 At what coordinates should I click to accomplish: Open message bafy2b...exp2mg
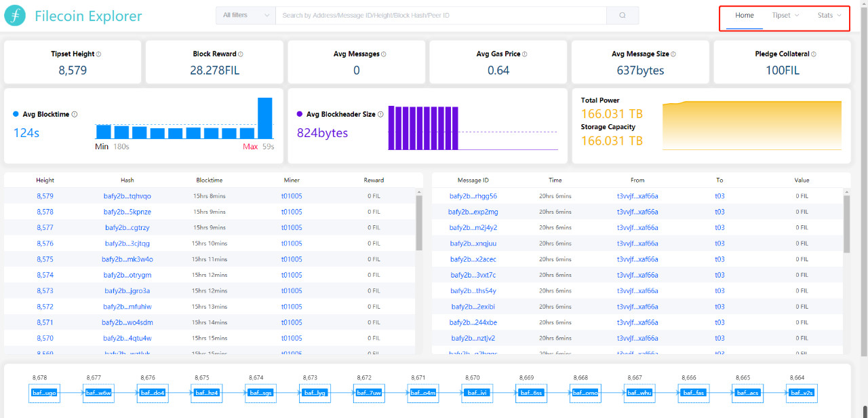(473, 212)
